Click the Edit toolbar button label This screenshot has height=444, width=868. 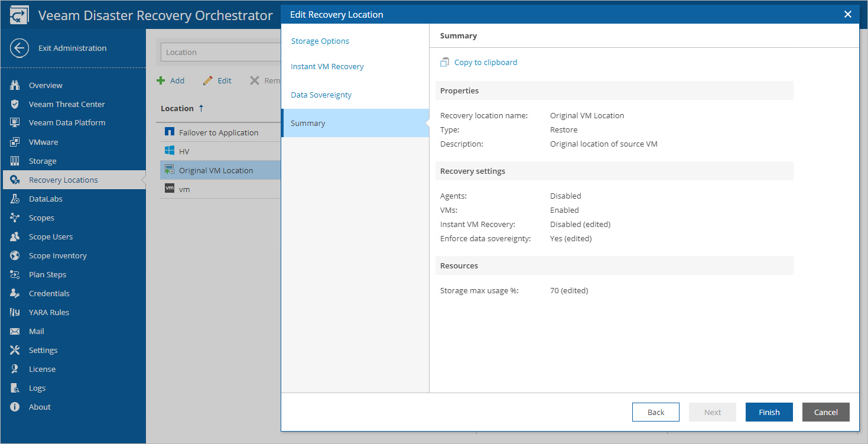(x=225, y=80)
